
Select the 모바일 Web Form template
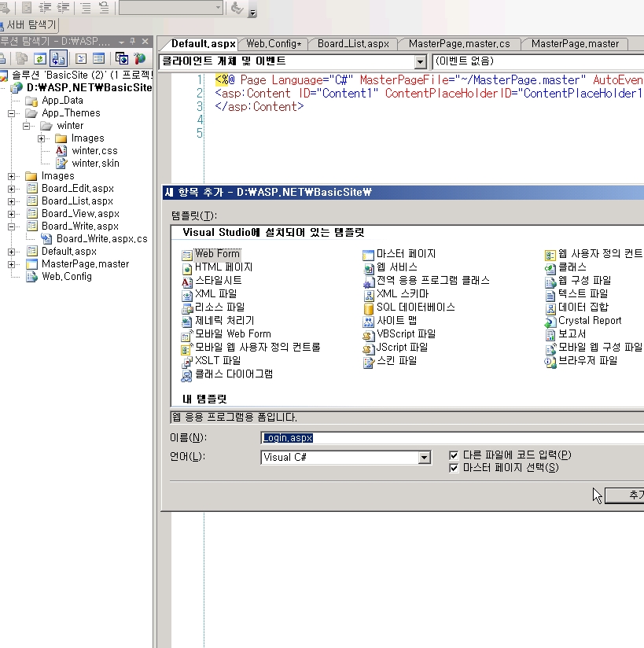tap(226, 334)
